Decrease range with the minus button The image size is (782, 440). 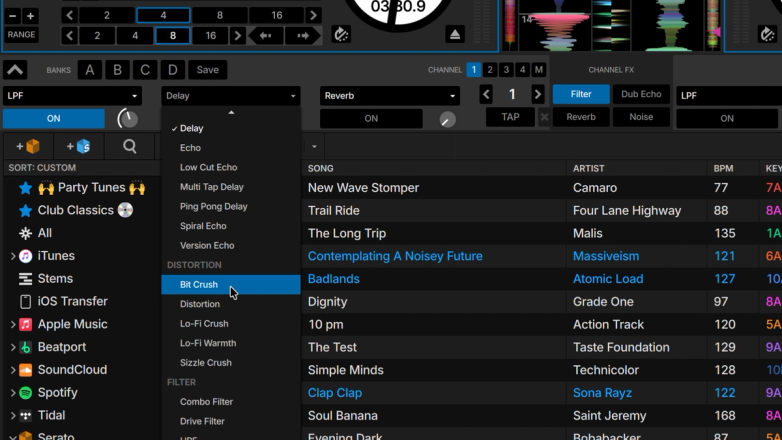coord(13,16)
